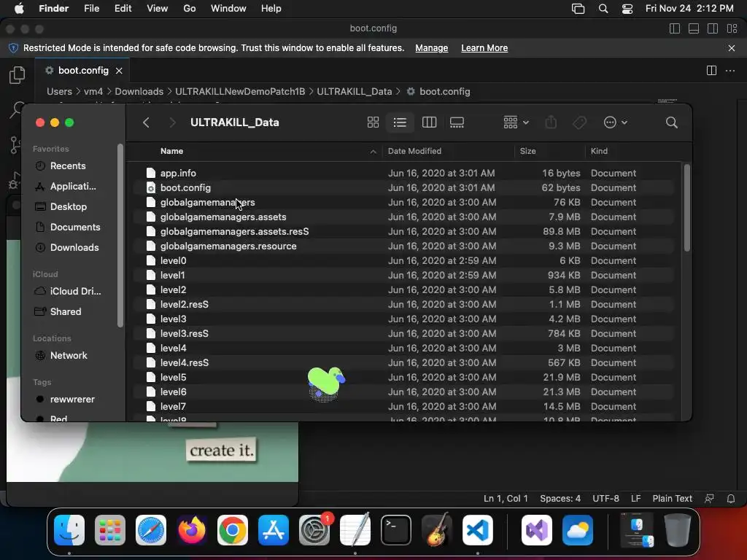Open the File menu

(91, 9)
